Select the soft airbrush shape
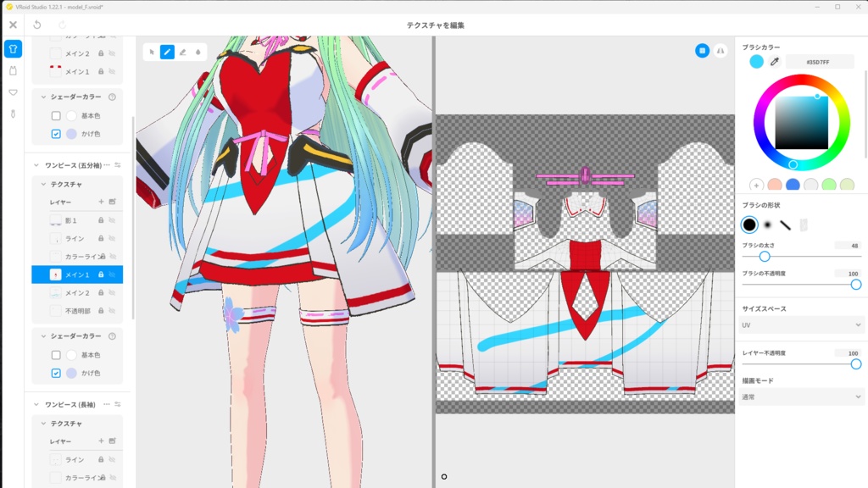 767,225
